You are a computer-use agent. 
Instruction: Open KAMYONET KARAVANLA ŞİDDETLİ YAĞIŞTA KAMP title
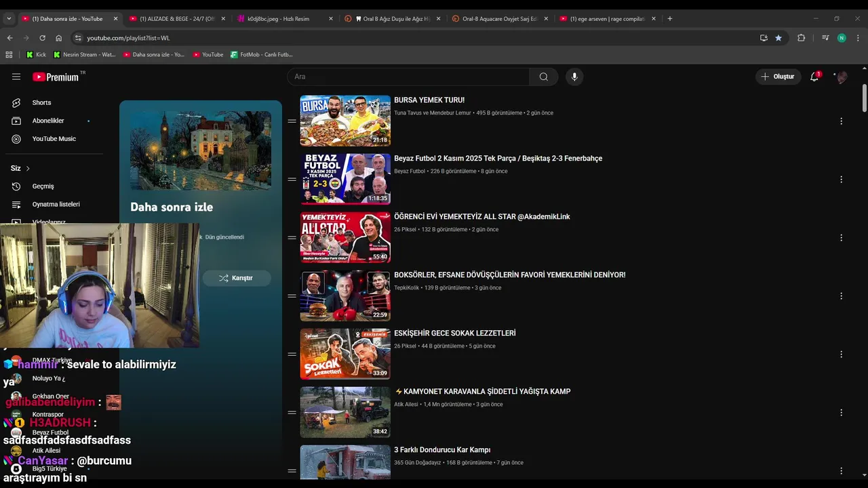pyautogui.click(x=482, y=392)
